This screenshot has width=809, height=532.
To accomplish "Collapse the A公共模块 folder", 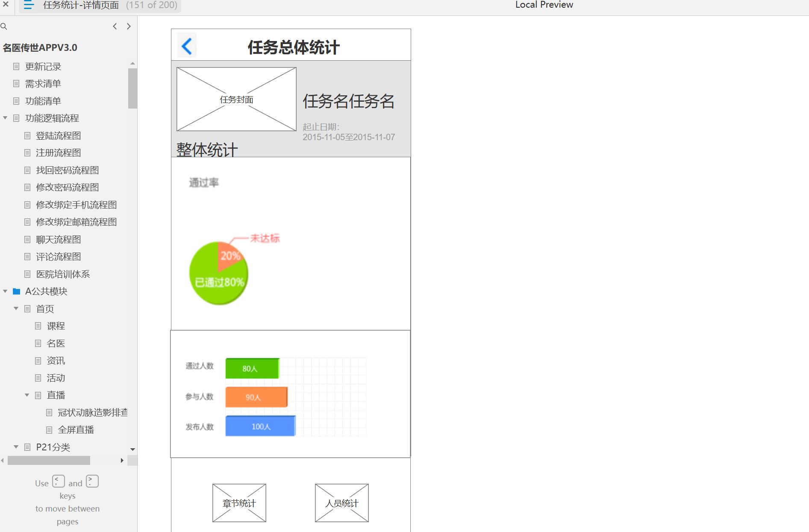I will (5, 291).
